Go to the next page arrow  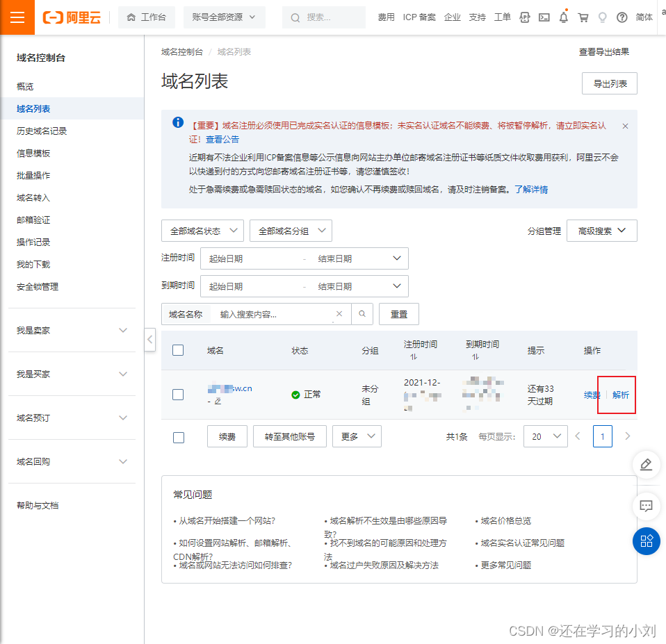point(627,436)
